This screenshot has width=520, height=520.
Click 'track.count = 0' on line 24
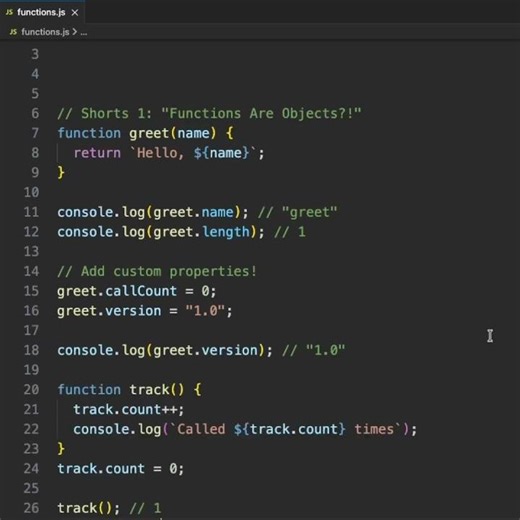coord(117,469)
